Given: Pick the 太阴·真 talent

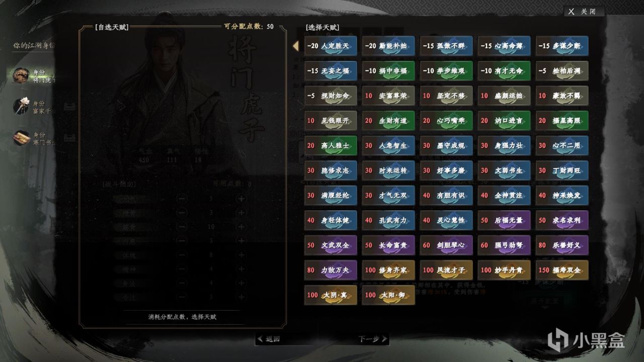Looking at the screenshot, I should (331, 295).
